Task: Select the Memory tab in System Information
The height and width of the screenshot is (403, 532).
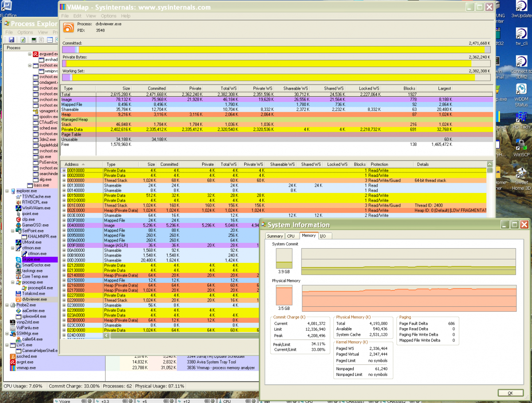Action: click(x=308, y=235)
